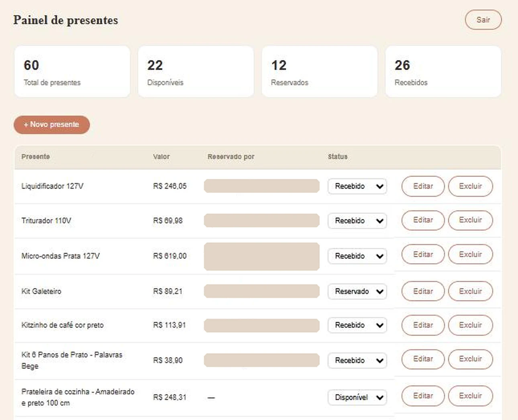Viewport: 518px width, 420px height.
Task: Open status dropdown for Triturador 110V
Action: [357, 221]
